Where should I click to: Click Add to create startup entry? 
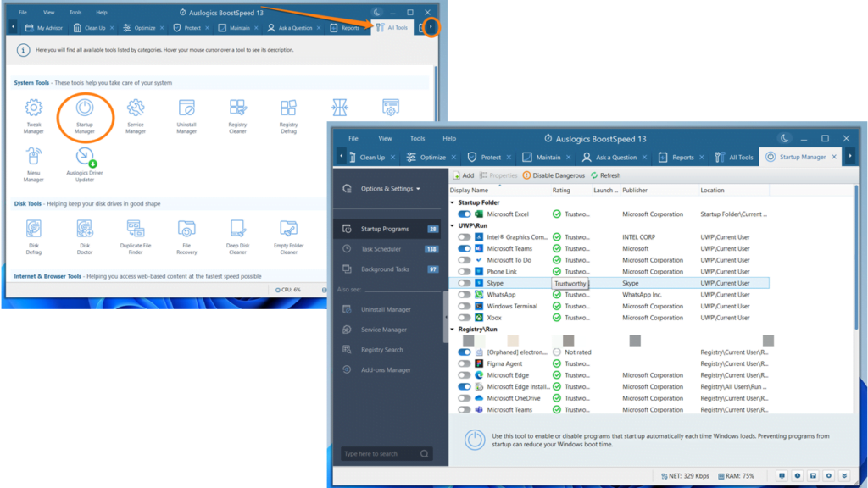[465, 175]
